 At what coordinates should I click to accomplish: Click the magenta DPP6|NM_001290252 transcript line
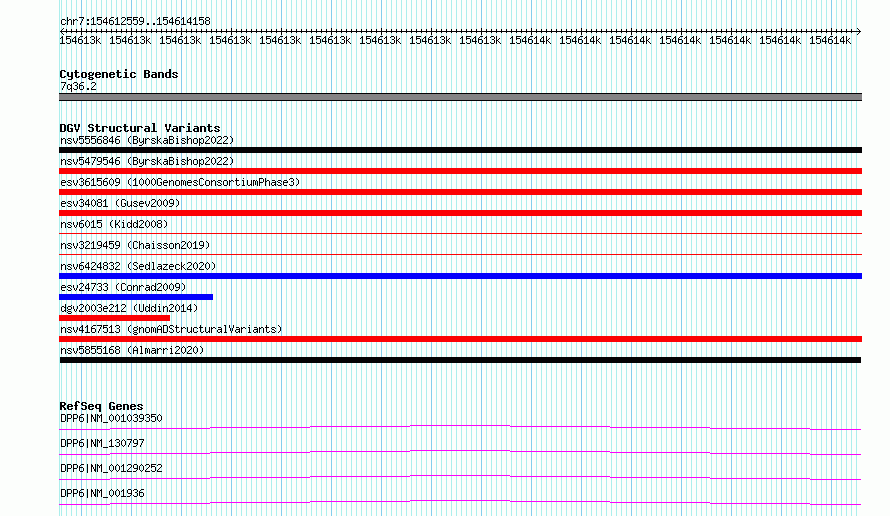460,477
